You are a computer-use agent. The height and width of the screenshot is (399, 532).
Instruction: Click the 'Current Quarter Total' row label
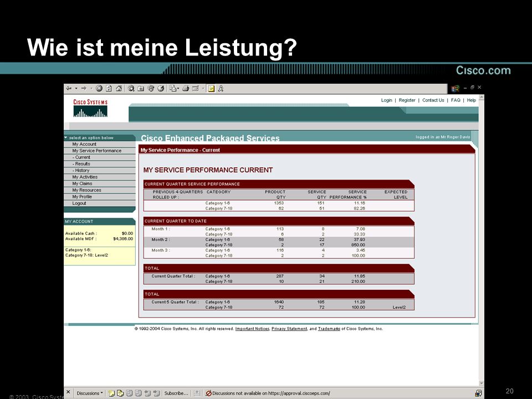pos(173,276)
